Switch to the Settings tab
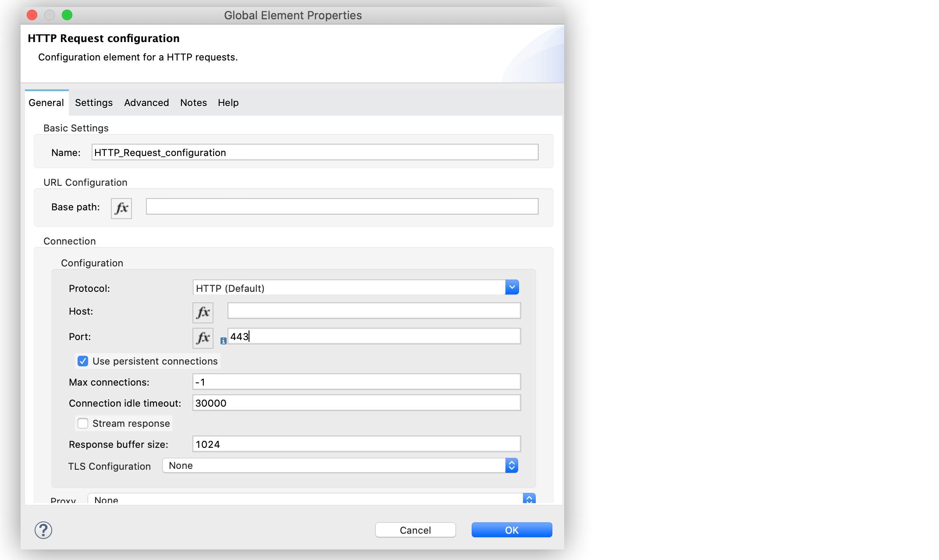Image resolution: width=939 pixels, height=560 pixels. 94,103
